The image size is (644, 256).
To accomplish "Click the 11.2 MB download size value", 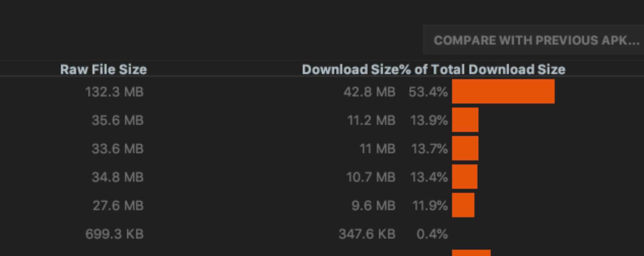I will (371, 120).
